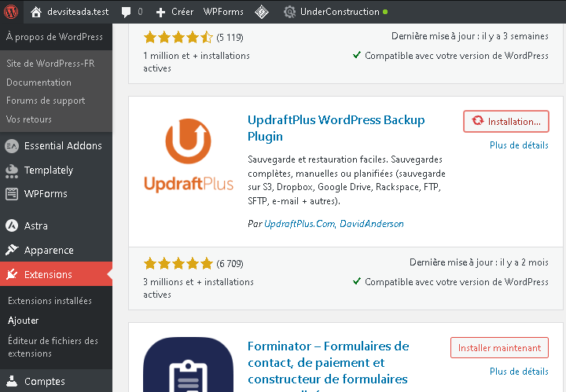Open the comments bubble icon

126,13
